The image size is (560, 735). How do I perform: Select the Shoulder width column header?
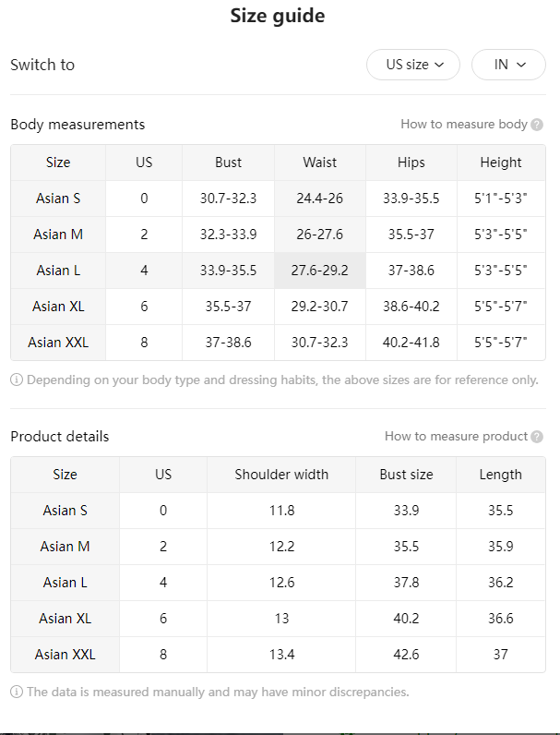click(x=281, y=475)
